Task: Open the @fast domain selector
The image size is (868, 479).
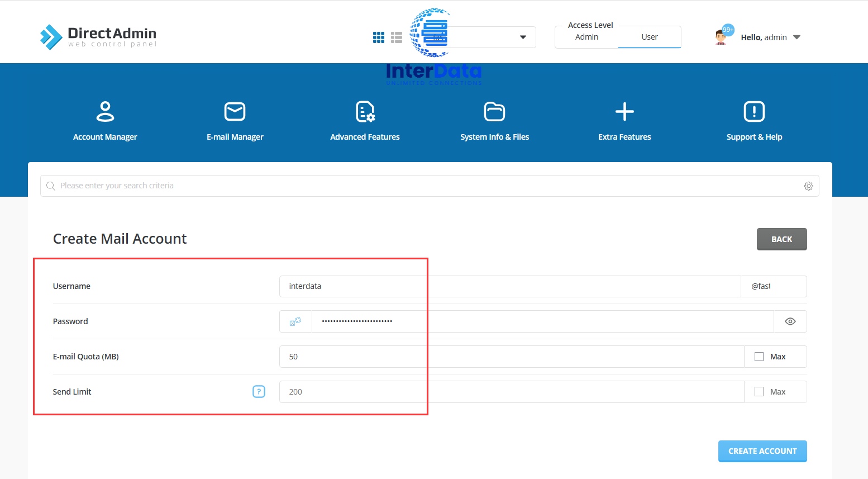Action: coord(774,286)
